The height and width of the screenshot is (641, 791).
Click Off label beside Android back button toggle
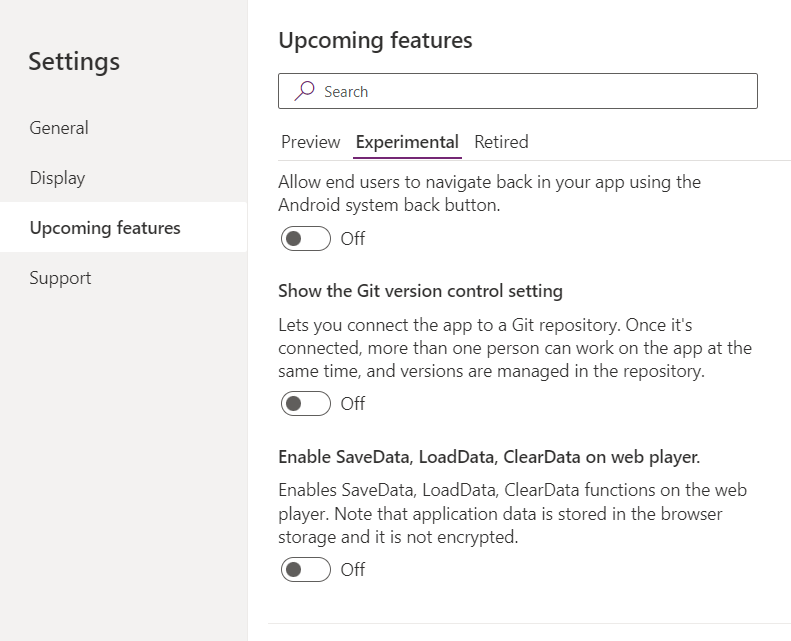click(x=353, y=239)
